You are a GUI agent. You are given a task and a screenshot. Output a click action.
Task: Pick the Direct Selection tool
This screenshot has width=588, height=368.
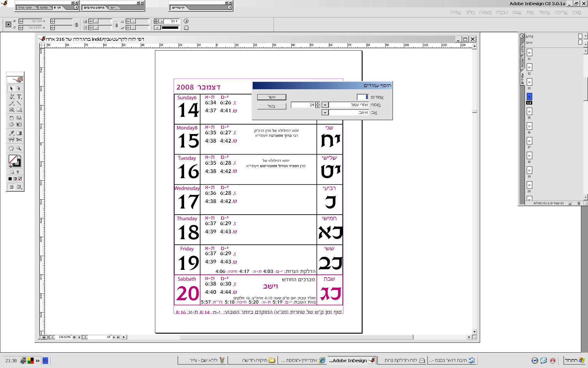pyautogui.click(x=19, y=88)
